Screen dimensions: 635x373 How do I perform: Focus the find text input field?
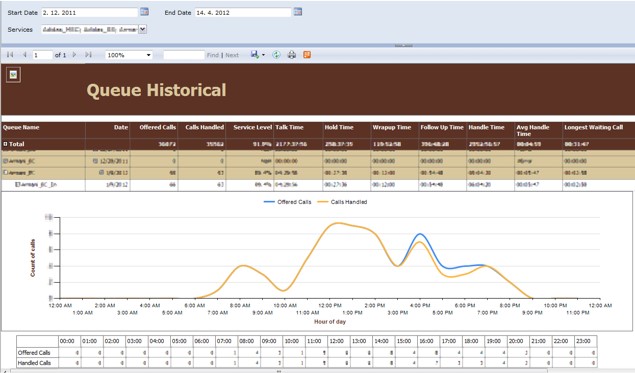click(184, 55)
